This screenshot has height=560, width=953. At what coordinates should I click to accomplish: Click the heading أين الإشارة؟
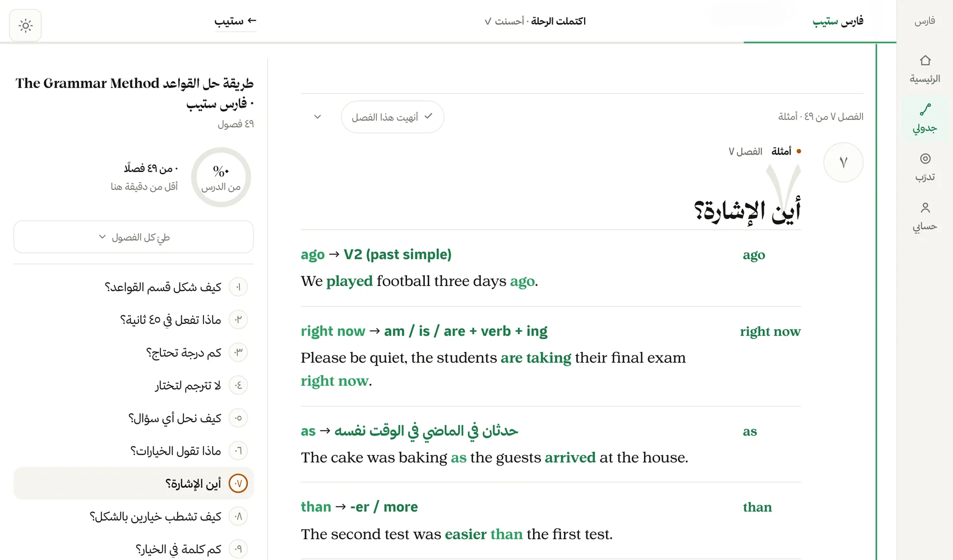coord(747,211)
